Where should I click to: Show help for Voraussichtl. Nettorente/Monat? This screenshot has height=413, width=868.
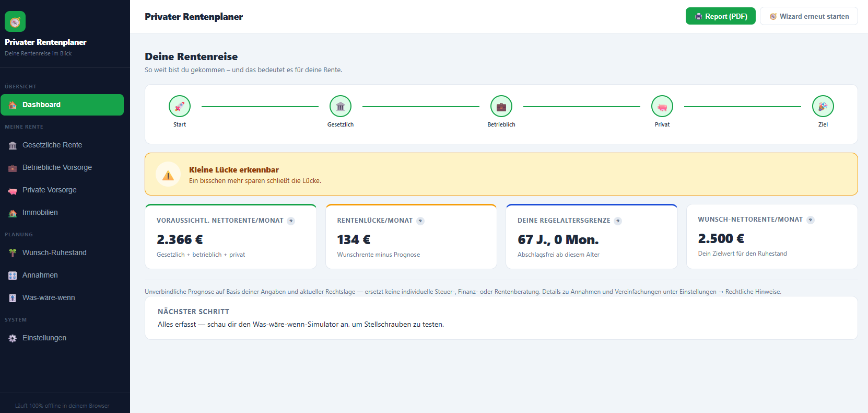pyautogui.click(x=291, y=221)
